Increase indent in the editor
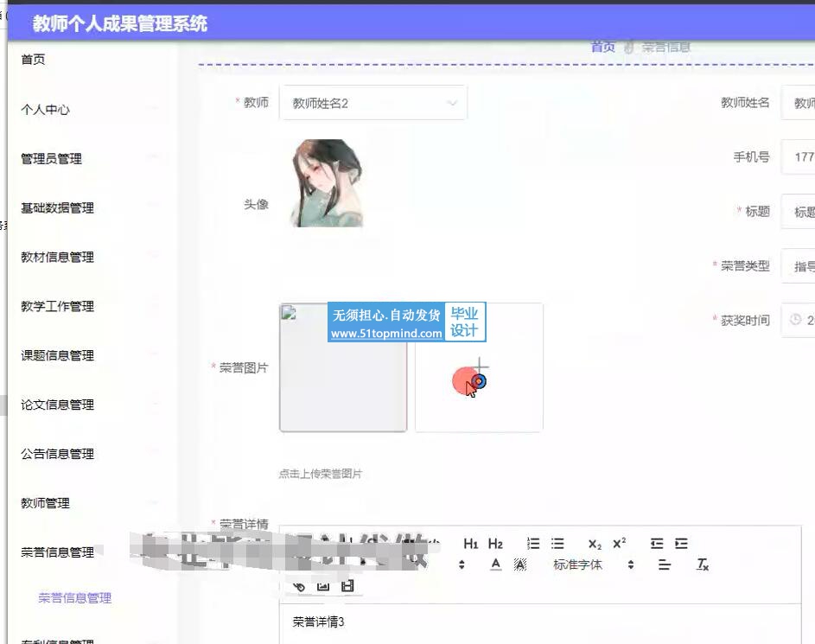Screen dimensions: 815x644 [681, 544]
